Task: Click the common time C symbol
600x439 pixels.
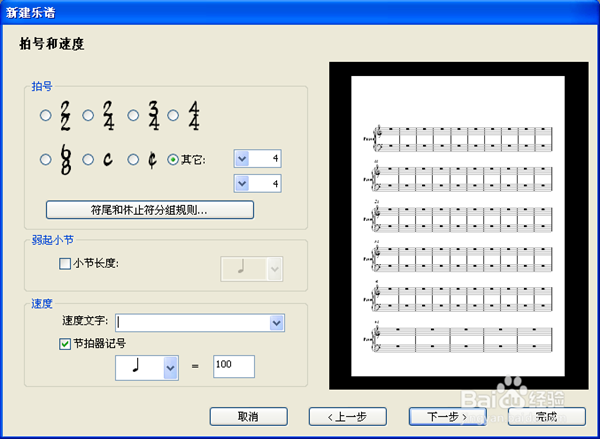Action: click(x=108, y=159)
